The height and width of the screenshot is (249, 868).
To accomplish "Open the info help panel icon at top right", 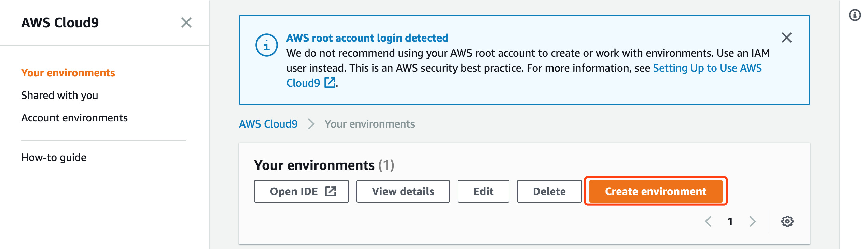I will pos(855,15).
